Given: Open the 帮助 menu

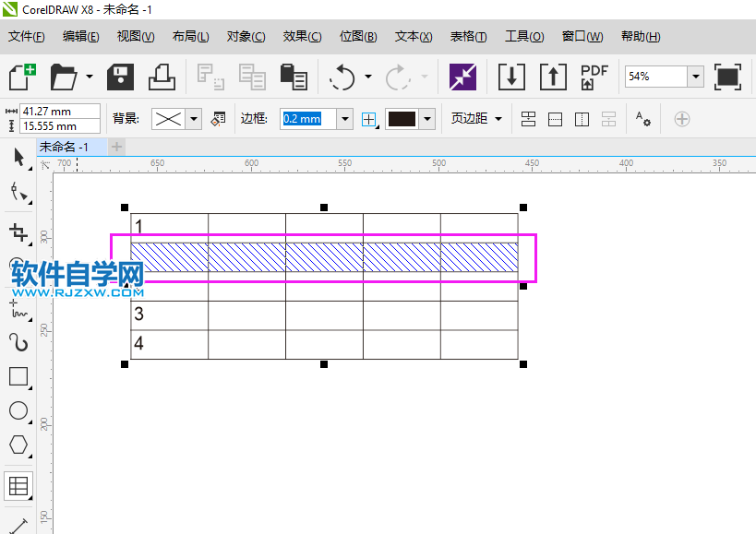Looking at the screenshot, I should [641, 37].
